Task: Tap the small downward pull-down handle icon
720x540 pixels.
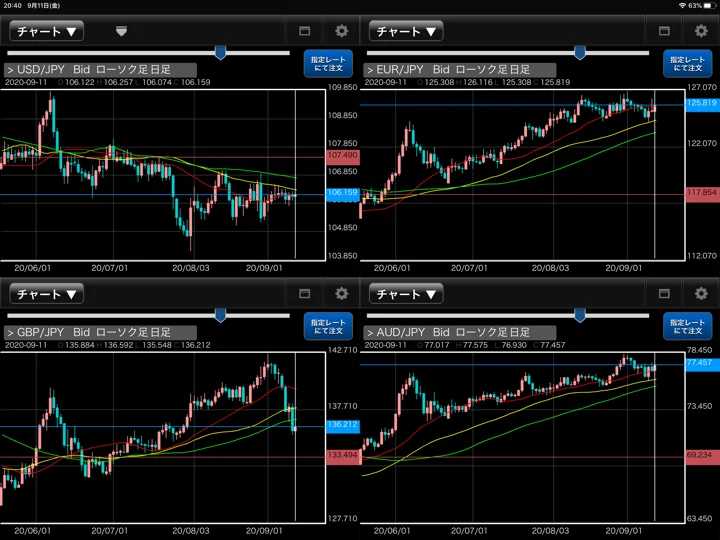Action: pos(121,31)
